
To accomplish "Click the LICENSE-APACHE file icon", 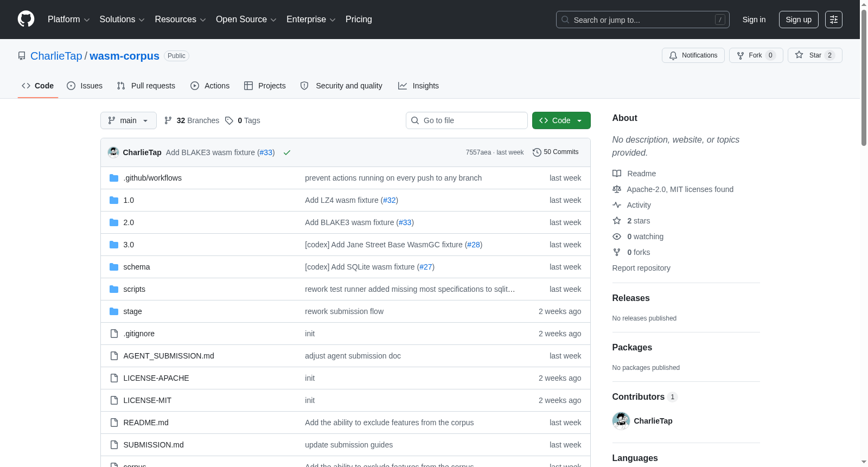I will click(x=114, y=378).
